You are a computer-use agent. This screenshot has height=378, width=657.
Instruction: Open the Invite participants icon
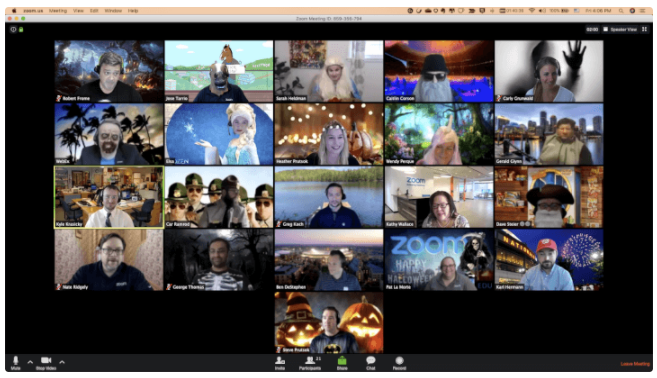[x=280, y=362]
